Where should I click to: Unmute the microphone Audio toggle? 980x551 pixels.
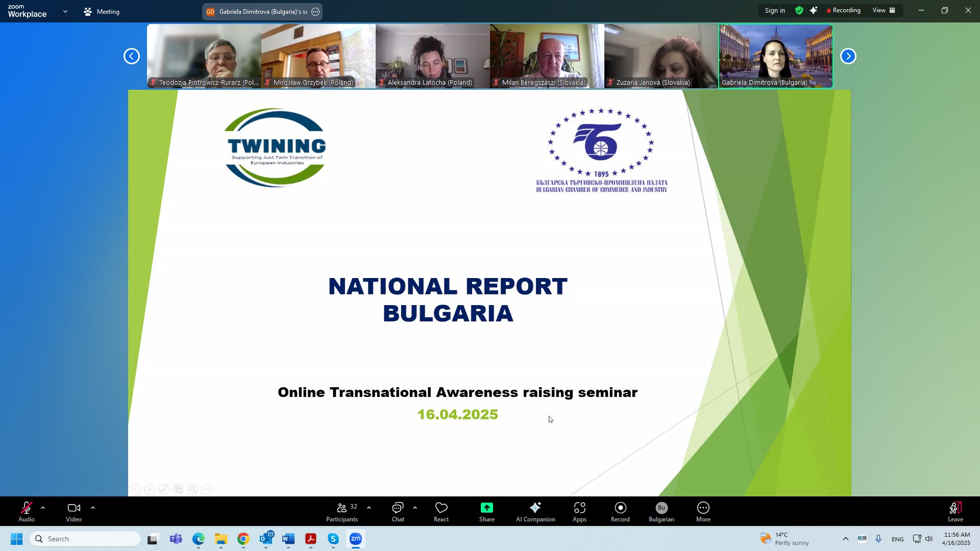click(27, 512)
